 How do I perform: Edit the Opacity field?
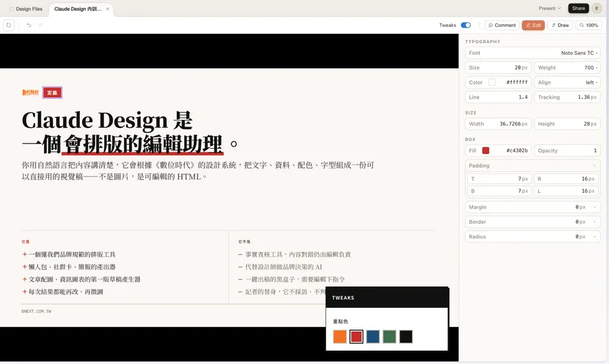[x=567, y=151]
